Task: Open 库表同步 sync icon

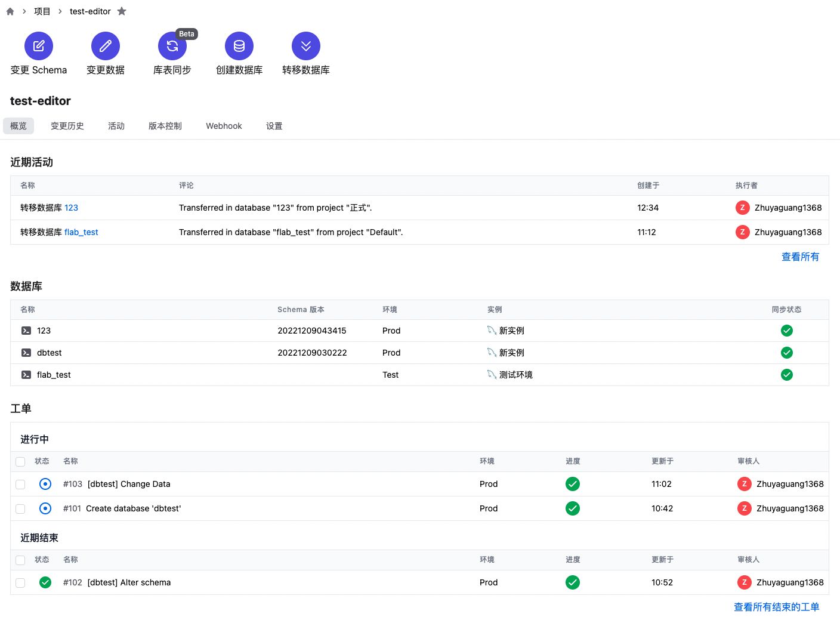Action: click(x=172, y=46)
